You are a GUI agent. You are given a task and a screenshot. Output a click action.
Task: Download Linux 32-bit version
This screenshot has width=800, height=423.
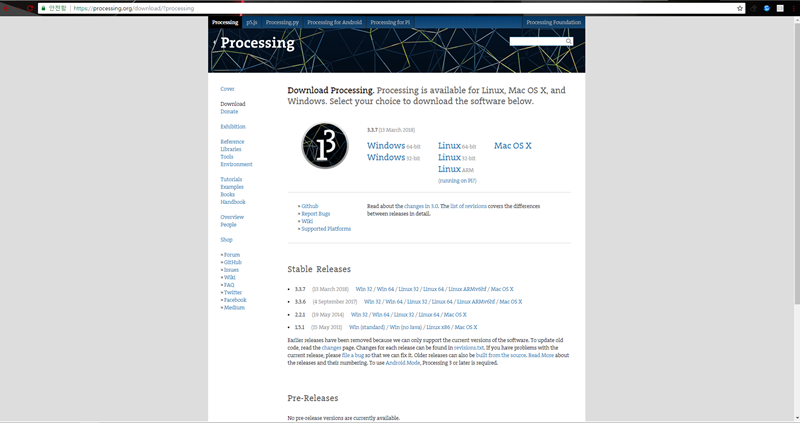coord(456,158)
